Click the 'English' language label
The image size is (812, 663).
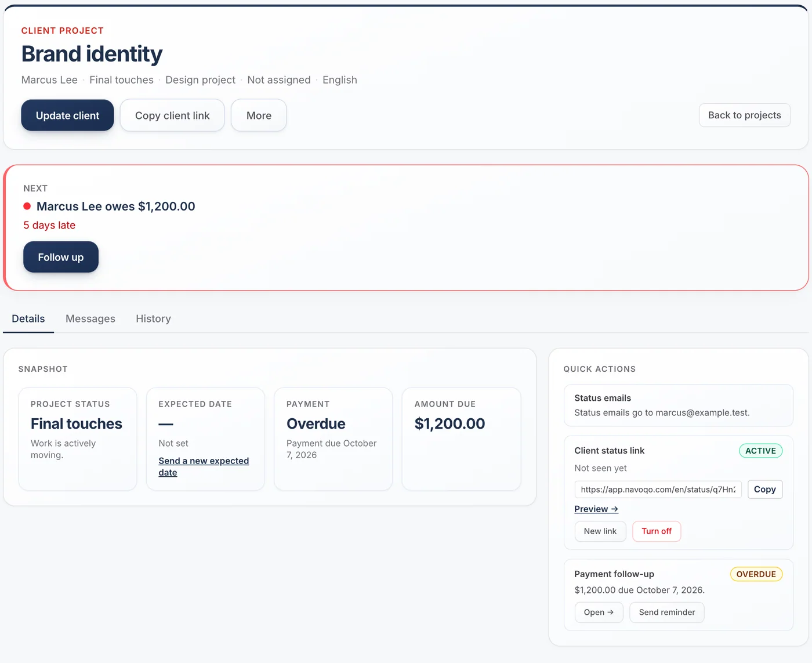coord(340,80)
